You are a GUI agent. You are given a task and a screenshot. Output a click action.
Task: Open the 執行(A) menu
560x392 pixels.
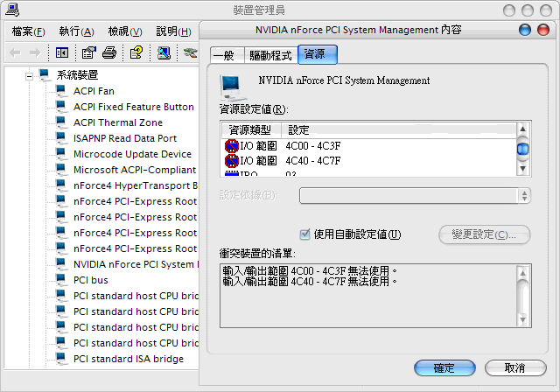click(x=76, y=31)
